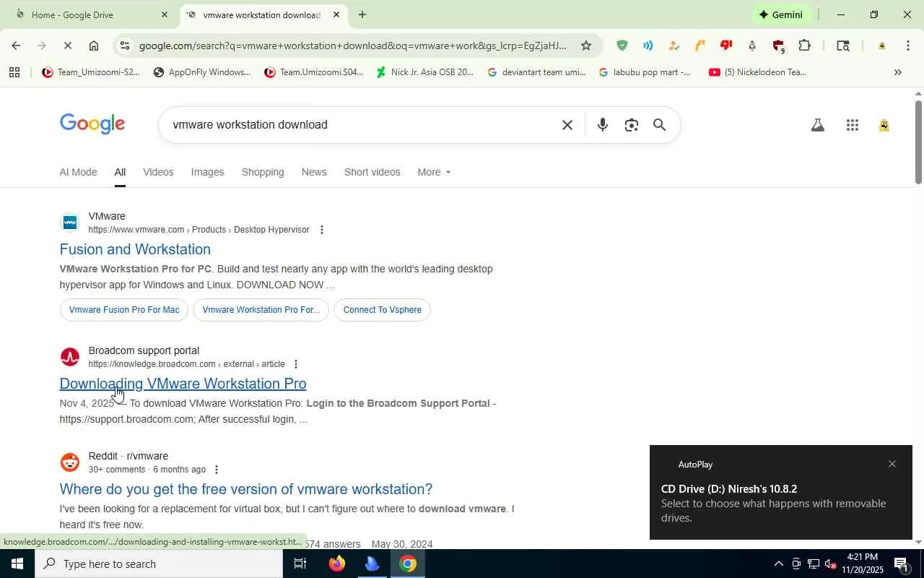Show hidden system tray icons
Image resolution: width=924 pixels, height=578 pixels.
point(778,564)
